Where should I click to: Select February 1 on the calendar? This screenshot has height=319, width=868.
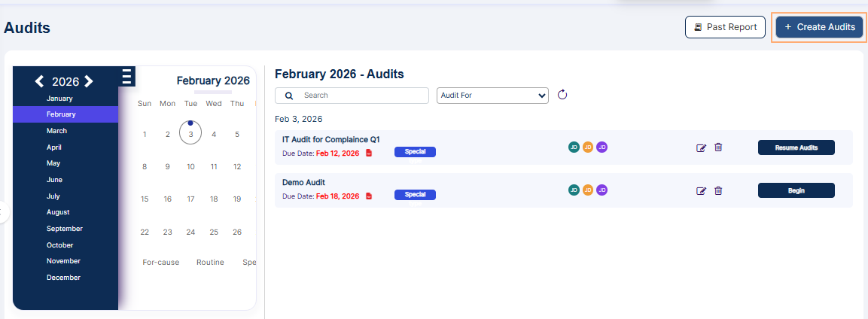tap(145, 134)
